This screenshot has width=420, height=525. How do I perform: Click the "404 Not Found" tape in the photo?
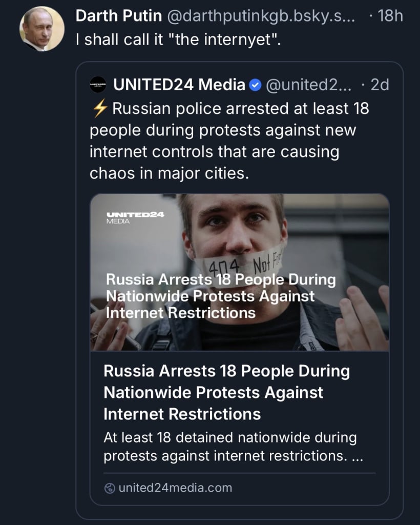[241, 265]
